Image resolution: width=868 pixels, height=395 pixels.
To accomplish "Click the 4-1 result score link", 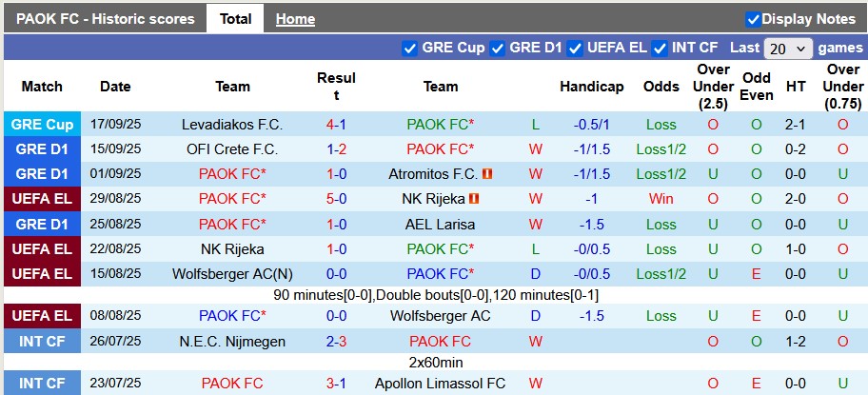I will tap(336, 125).
